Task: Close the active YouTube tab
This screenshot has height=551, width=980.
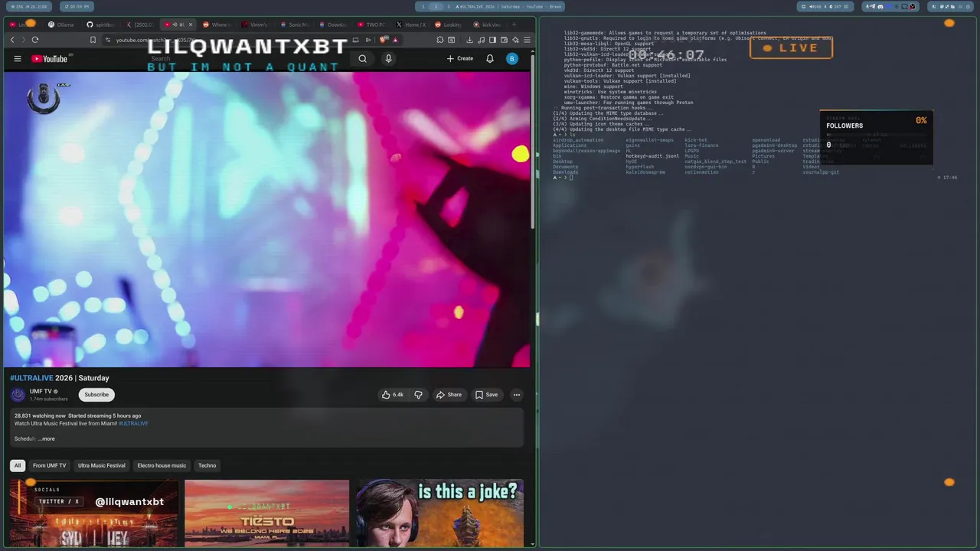Action: pyautogui.click(x=191, y=24)
